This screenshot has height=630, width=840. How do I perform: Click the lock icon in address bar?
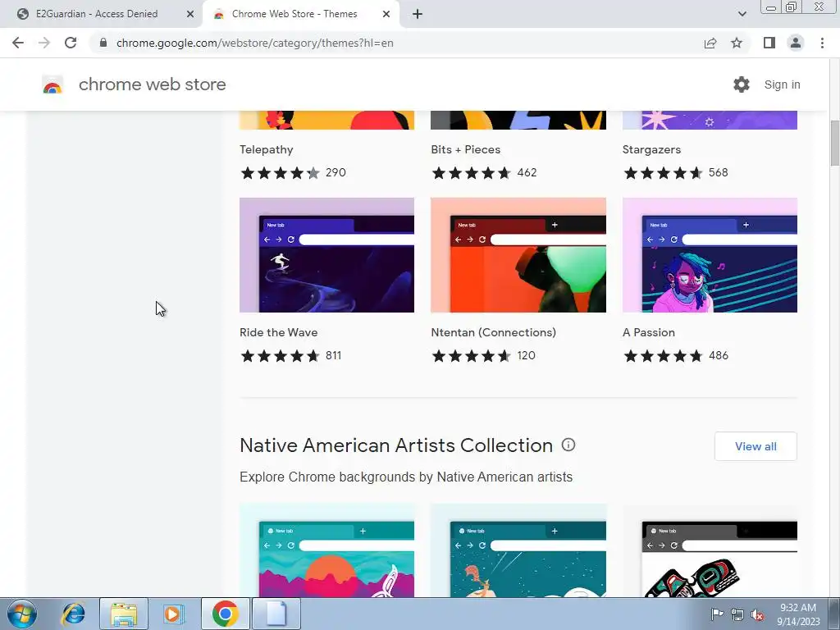coord(103,43)
